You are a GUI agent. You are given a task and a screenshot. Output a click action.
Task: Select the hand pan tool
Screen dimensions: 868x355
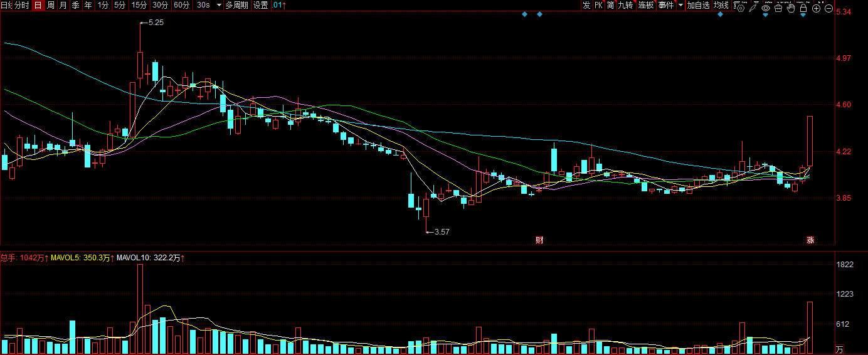[x=791, y=8]
